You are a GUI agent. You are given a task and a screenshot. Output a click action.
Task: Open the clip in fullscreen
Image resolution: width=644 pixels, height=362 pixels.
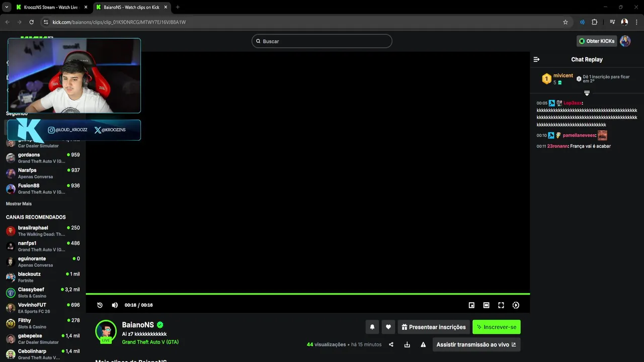point(501,305)
